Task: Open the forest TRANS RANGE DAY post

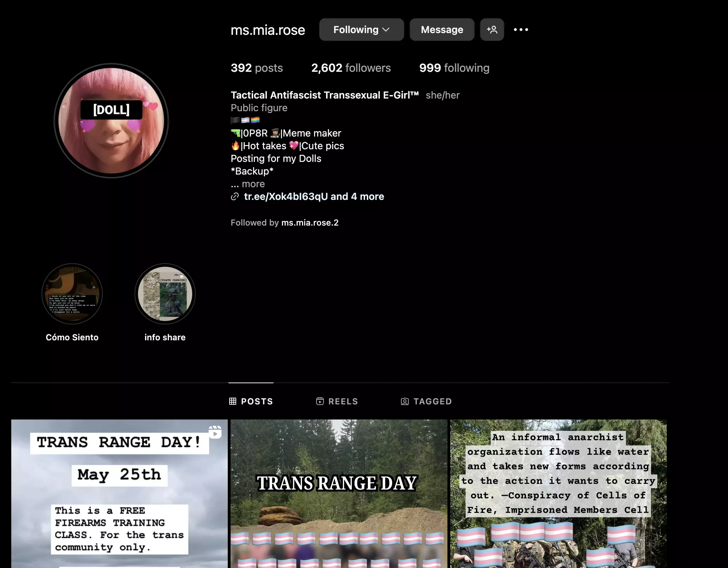Action: click(339, 493)
